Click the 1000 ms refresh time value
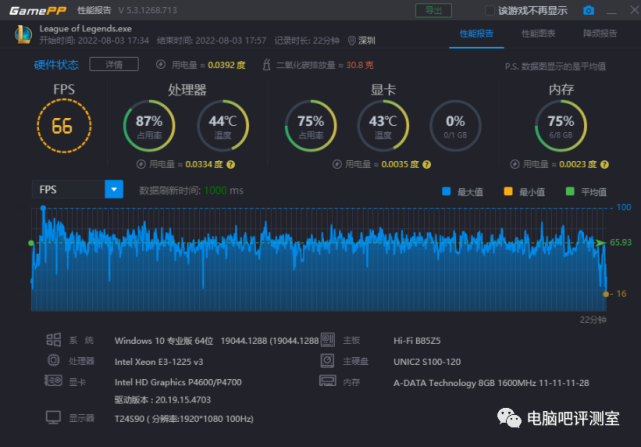 224,191
